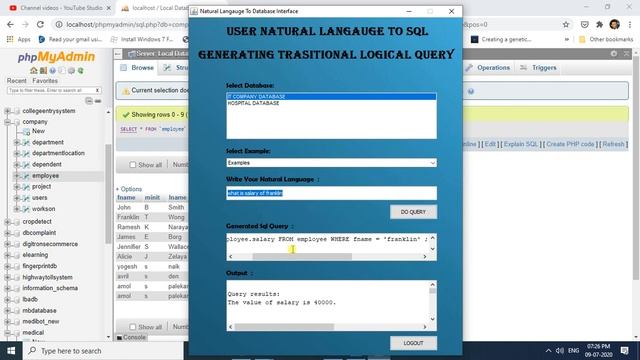
Task: Expand the department table node
Action: pos(17,142)
